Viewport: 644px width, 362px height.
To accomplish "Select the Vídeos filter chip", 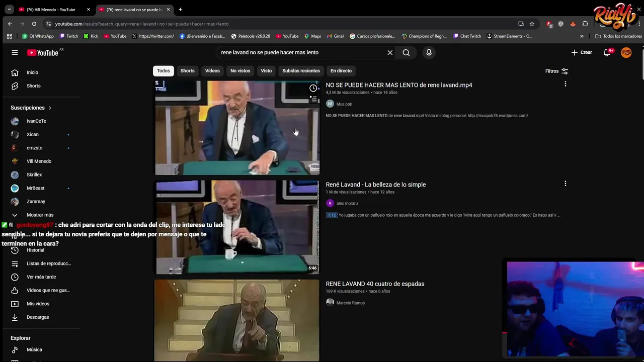I will [212, 71].
